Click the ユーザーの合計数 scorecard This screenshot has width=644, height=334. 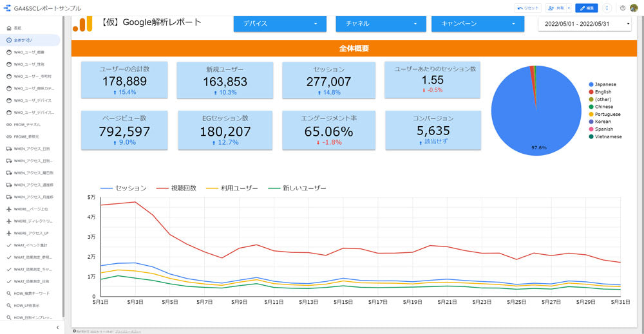[x=124, y=80]
